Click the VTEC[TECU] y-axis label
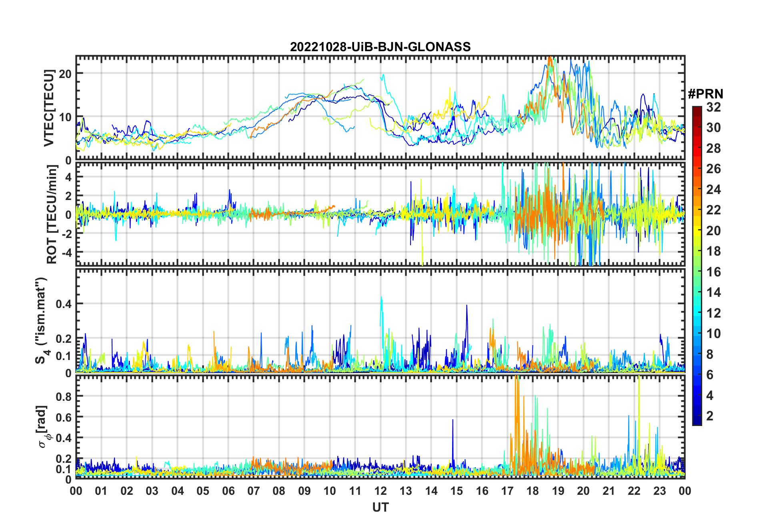This screenshot has height=532, width=761. point(49,108)
